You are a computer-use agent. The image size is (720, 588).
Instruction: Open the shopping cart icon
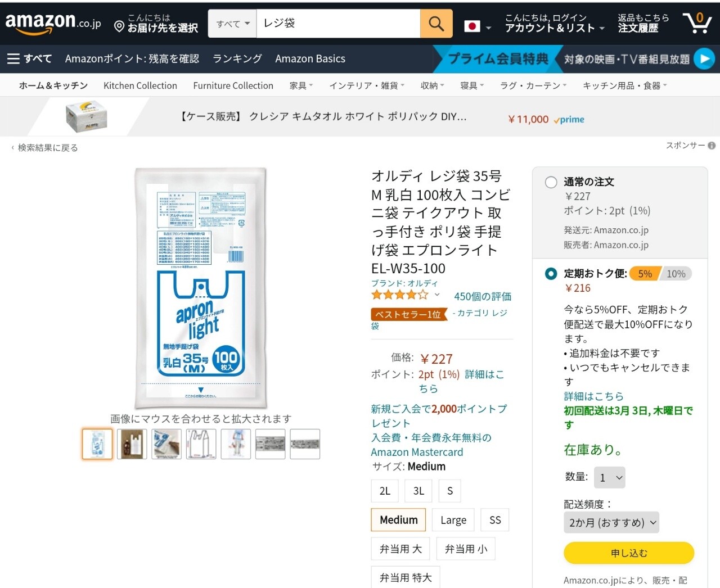pos(697,23)
